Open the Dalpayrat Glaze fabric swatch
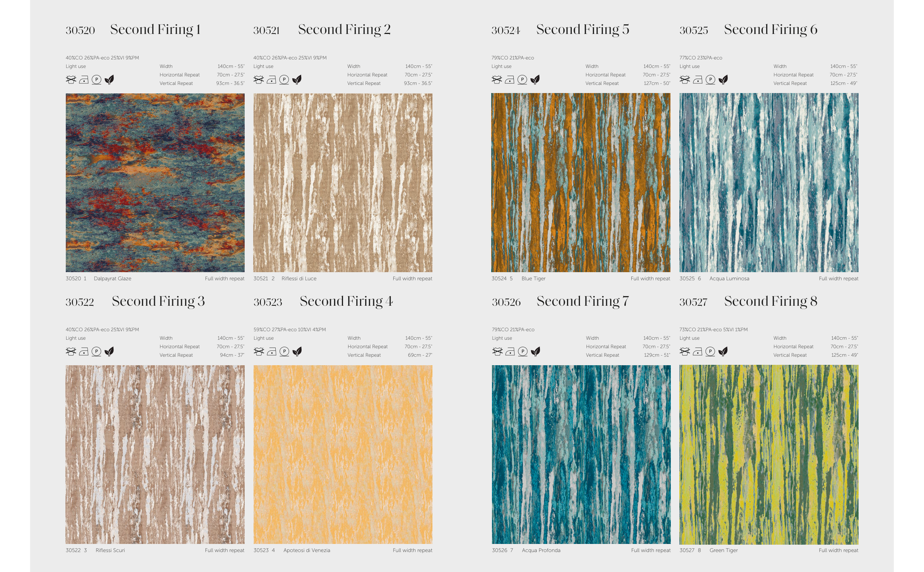Screen dimensions: 924x572 click(155, 183)
